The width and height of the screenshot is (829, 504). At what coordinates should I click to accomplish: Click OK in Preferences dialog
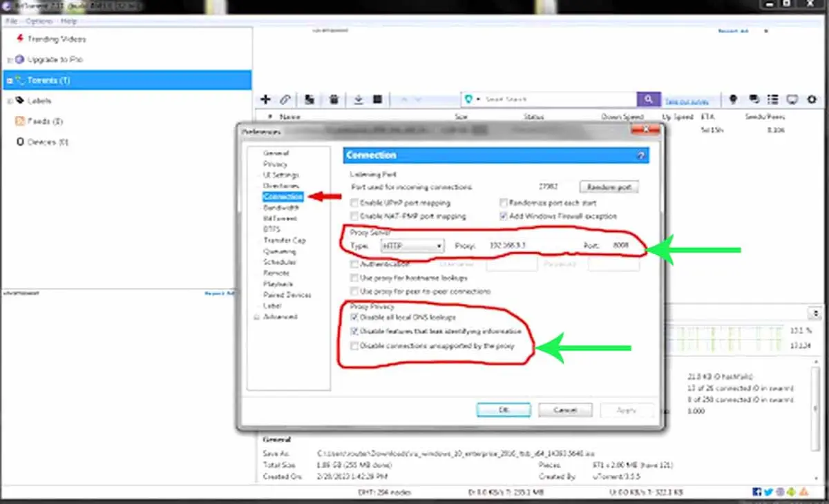504,409
